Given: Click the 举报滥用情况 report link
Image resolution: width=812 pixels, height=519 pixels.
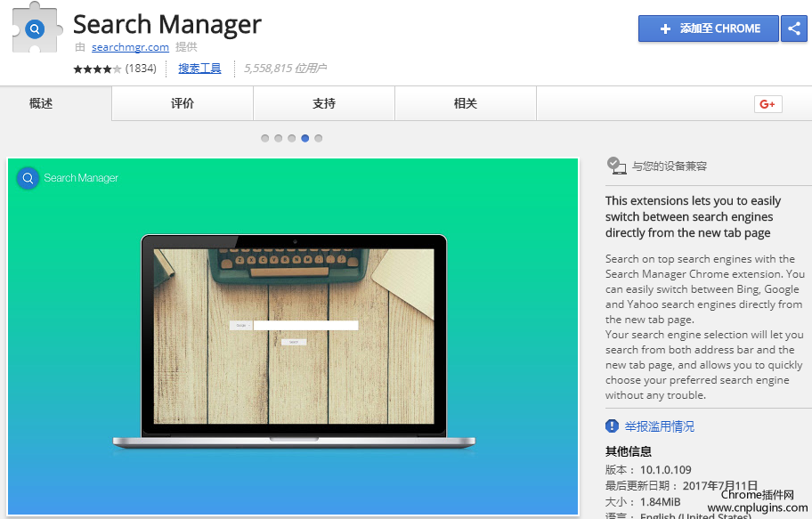Looking at the screenshot, I should point(659,426).
